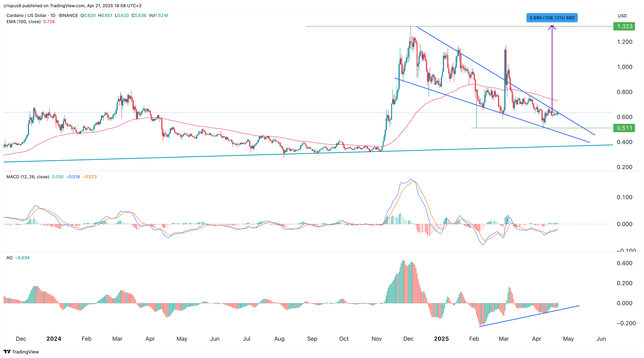Click the Jun label at far right of the time axis
The image size is (644, 358).
(x=601, y=339)
